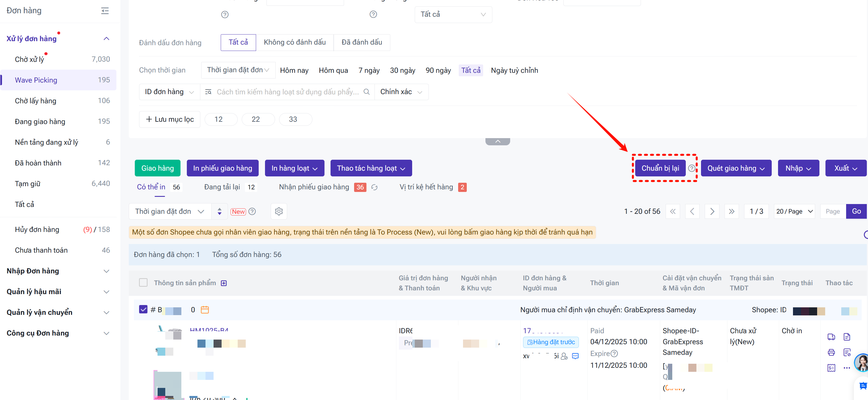Click refresh icon beside Nhận phiếu giao hàng
This screenshot has width=868, height=400.
(374, 187)
